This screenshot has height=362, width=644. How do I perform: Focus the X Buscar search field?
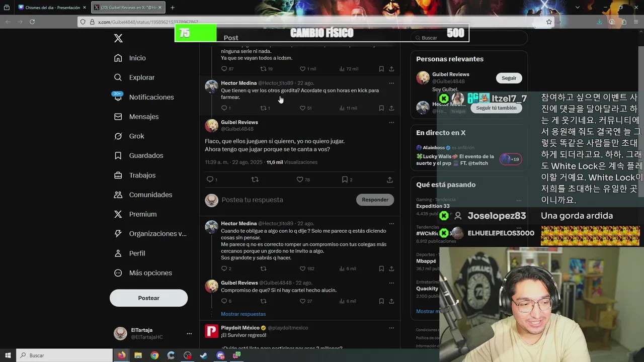pyautogui.click(x=469, y=38)
